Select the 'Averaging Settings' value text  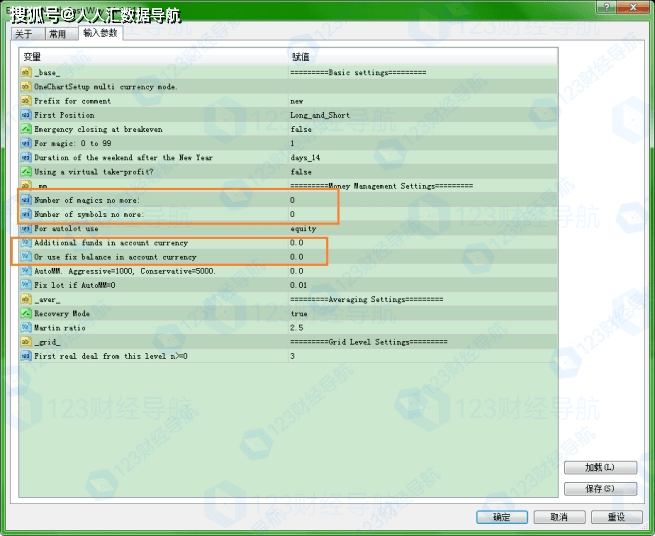coord(367,299)
